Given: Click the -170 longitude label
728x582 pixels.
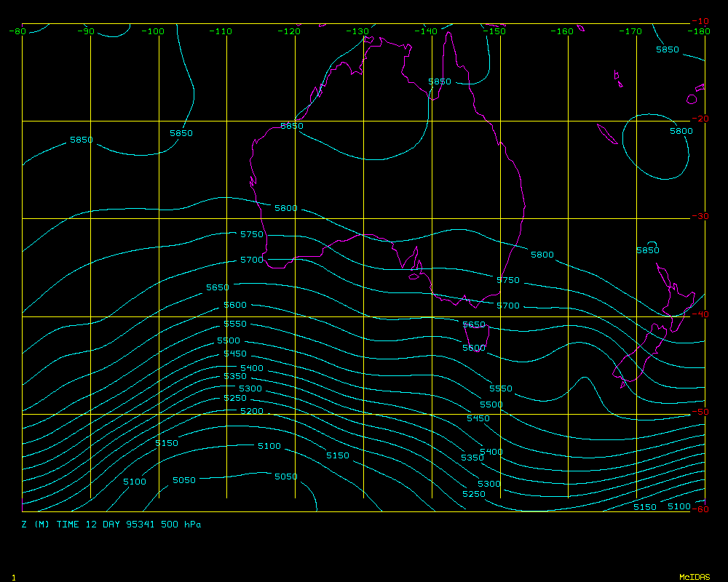Looking at the screenshot, I should click(x=631, y=31).
